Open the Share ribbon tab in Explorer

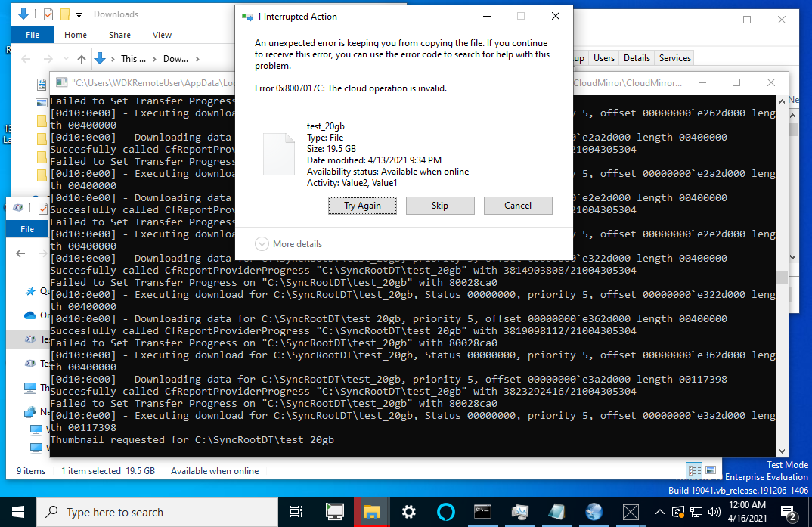pyautogui.click(x=119, y=34)
